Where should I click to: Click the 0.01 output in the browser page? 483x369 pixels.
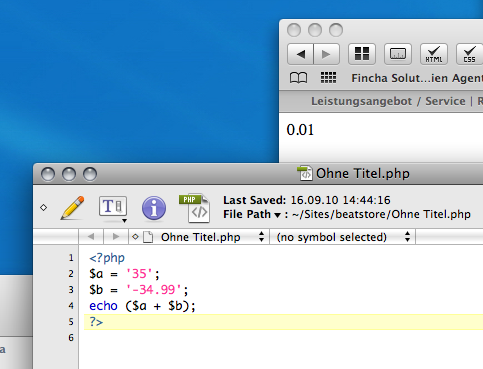(300, 130)
